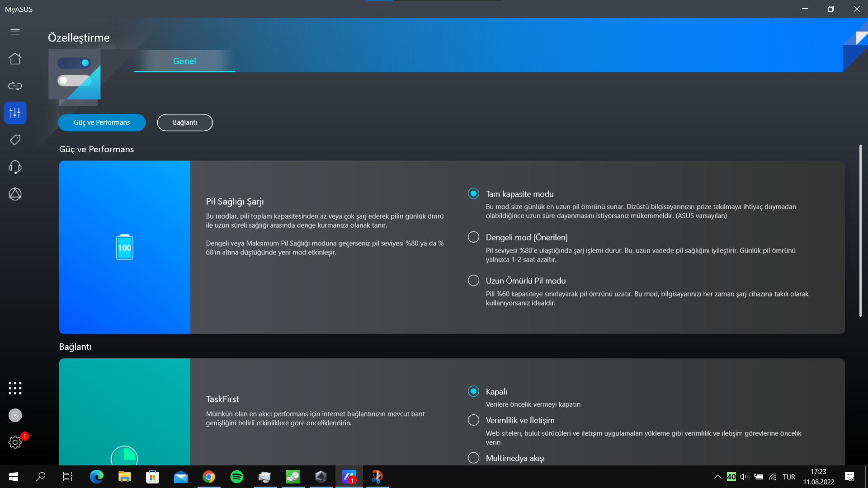Go to Home icon in sidebar
868x488 pixels.
coord(15,59)
